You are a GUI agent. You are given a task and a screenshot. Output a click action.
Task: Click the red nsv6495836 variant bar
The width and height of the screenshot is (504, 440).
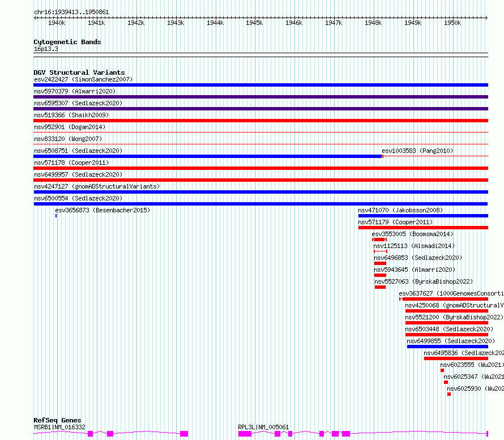(456, 358)
